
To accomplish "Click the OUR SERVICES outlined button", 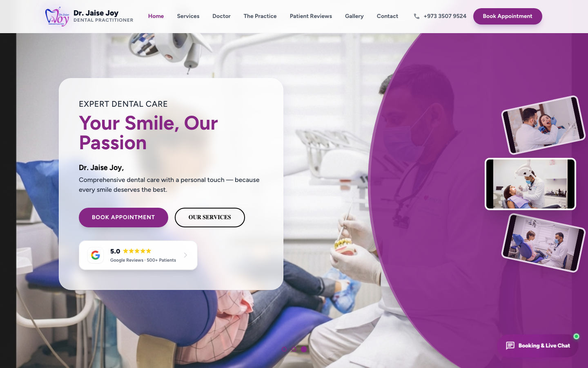I will tap(210, 218).
